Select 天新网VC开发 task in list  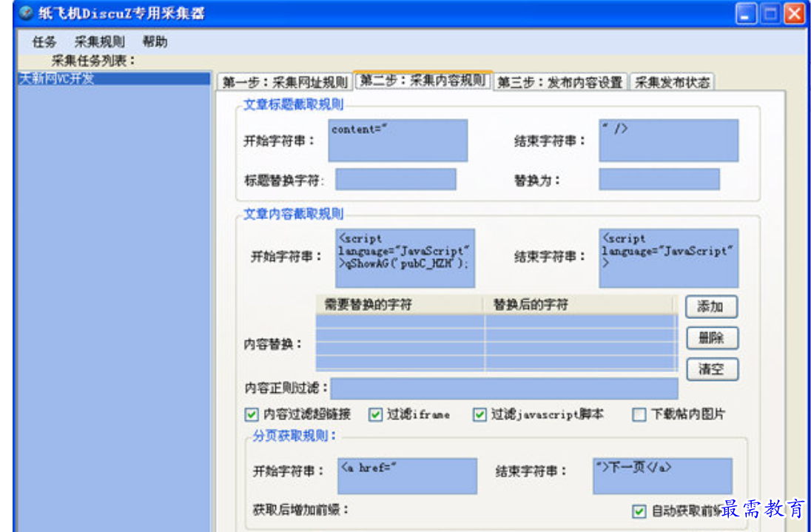114,78
